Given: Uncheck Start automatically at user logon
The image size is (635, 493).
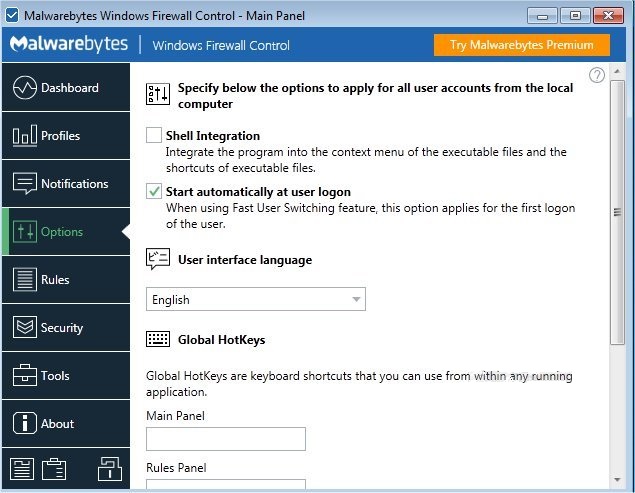Looking at the screenshot, I should point(154,191).
